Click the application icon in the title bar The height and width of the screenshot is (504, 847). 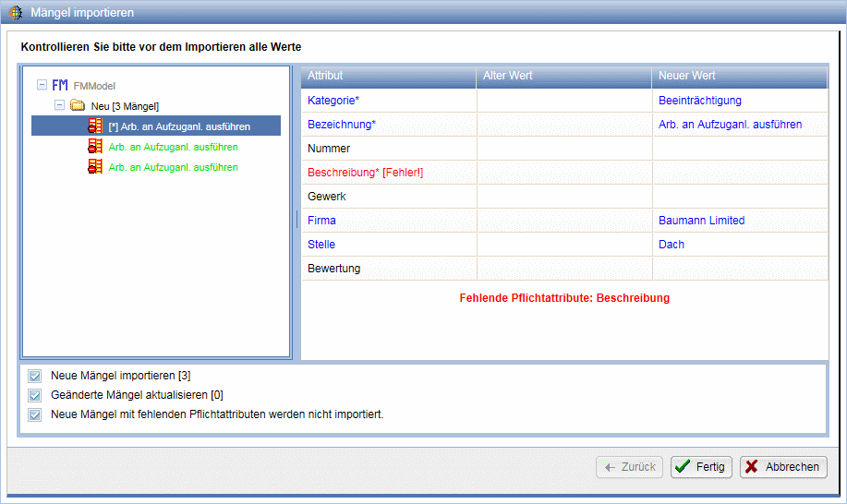(16, 13)
